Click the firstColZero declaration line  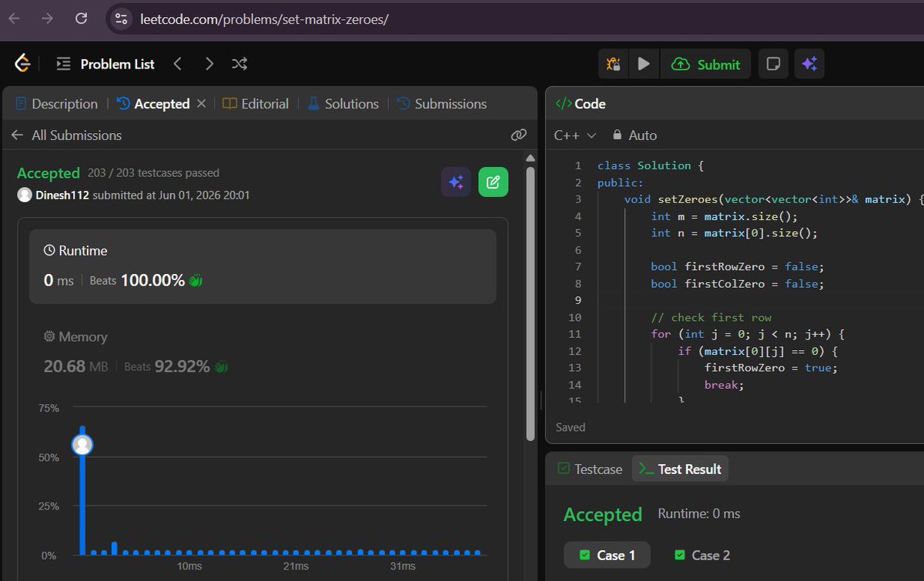tap(738, 284)
